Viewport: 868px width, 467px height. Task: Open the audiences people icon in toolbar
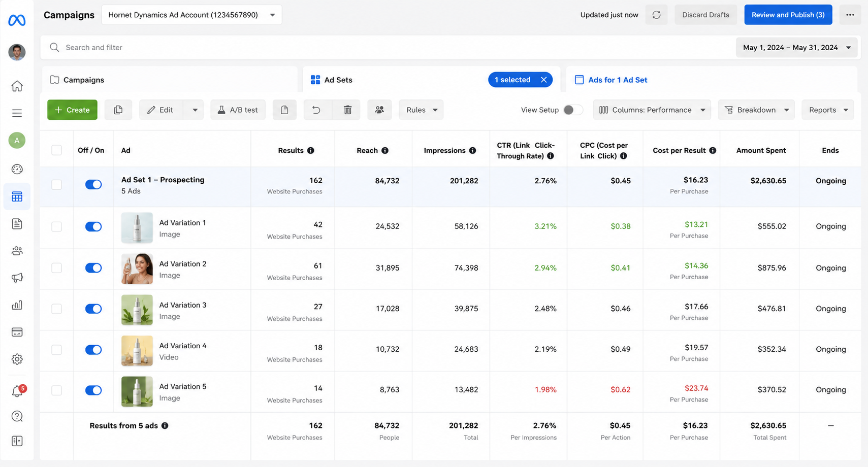pyautogui.click(x=379, y=110)
